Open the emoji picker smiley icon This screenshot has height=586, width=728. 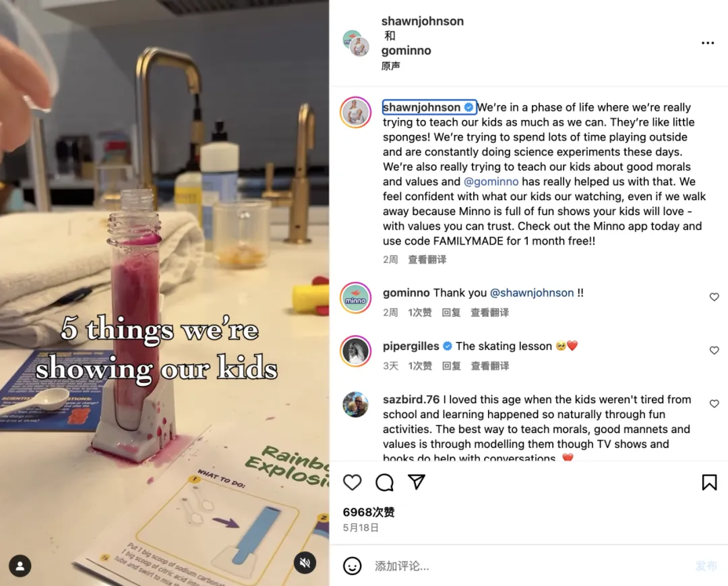pyautogui.click(x=353, y=566)
